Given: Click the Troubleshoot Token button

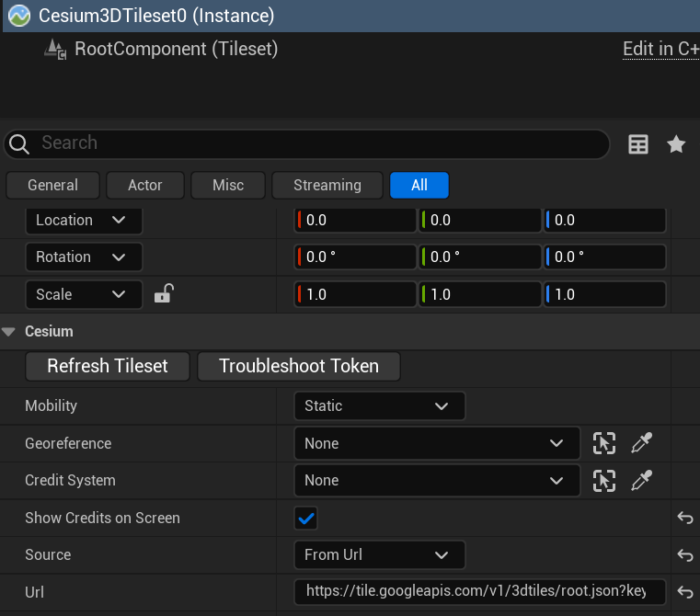Looking at the screenshot, I should pyautogui.click(x=299, y=366).
